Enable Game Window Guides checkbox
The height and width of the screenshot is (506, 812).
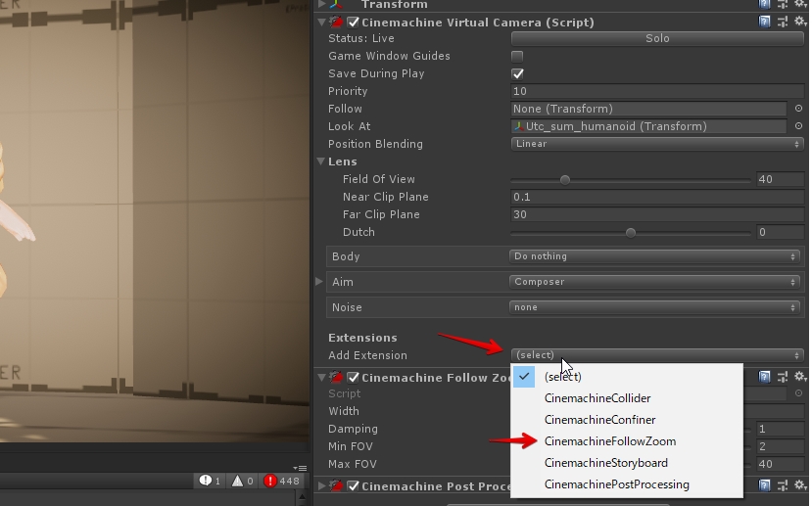tap(517, 56)
